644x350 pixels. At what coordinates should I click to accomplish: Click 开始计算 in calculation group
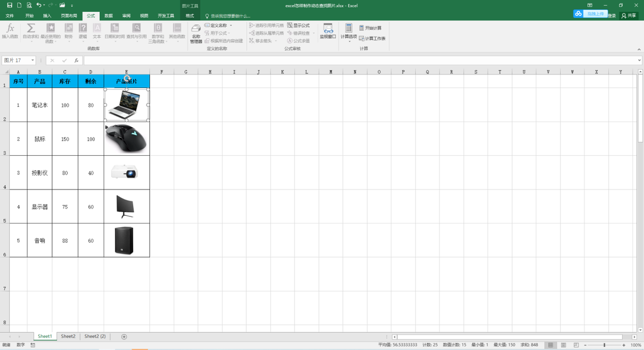(x=370, y=28)
